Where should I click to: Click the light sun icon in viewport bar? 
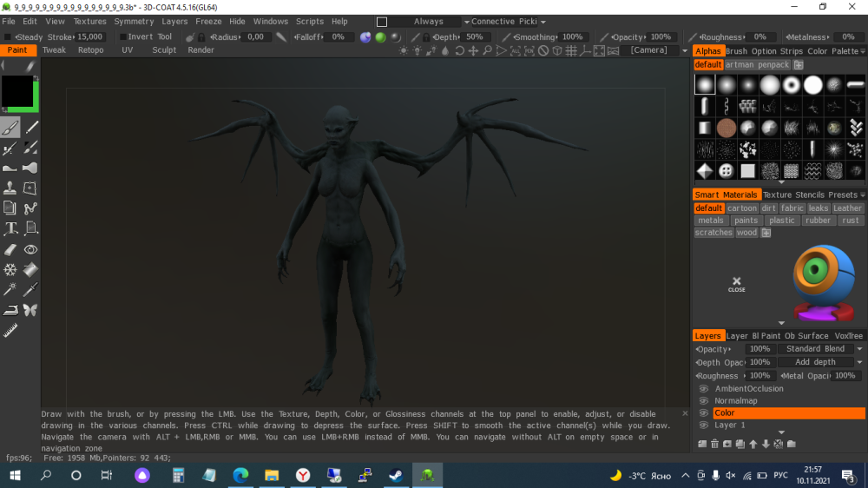(404, 50)
